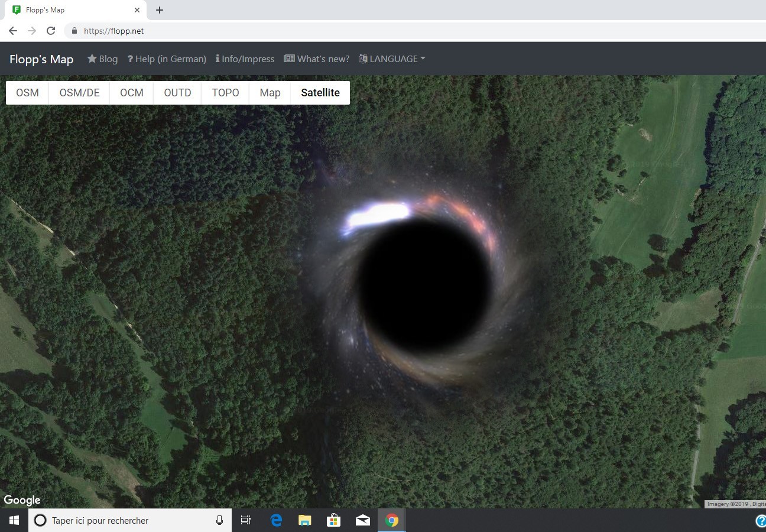The width and height of the screenshot is (766, 532).
Task: Open the Google logo link on map
Action: [22, 500]
